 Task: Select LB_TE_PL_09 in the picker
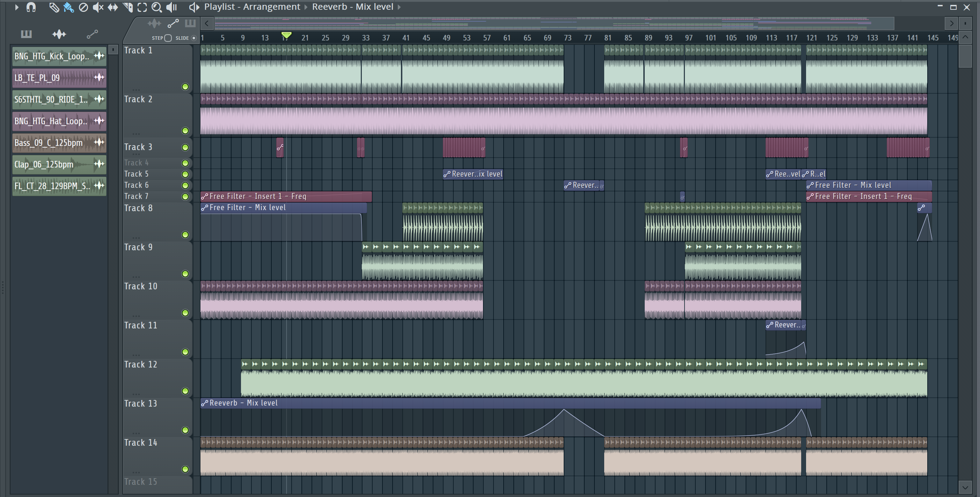point(59,78)
